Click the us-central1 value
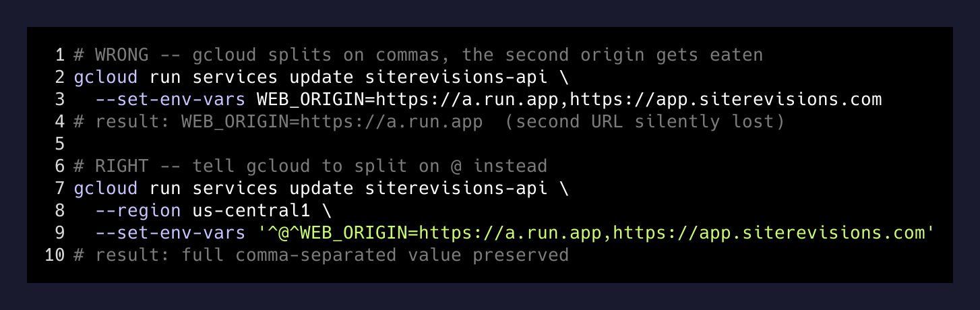This screenshot has width=980, height=310. [x=251, y=211]
